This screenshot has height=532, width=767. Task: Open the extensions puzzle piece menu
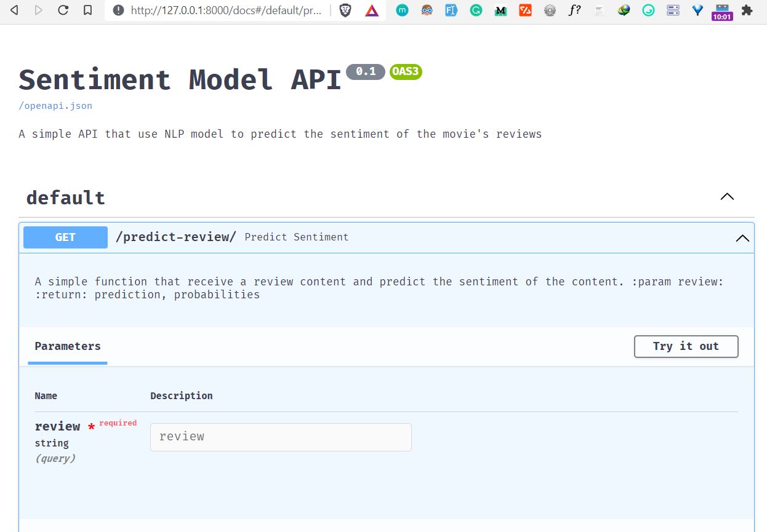click(747, 10)
